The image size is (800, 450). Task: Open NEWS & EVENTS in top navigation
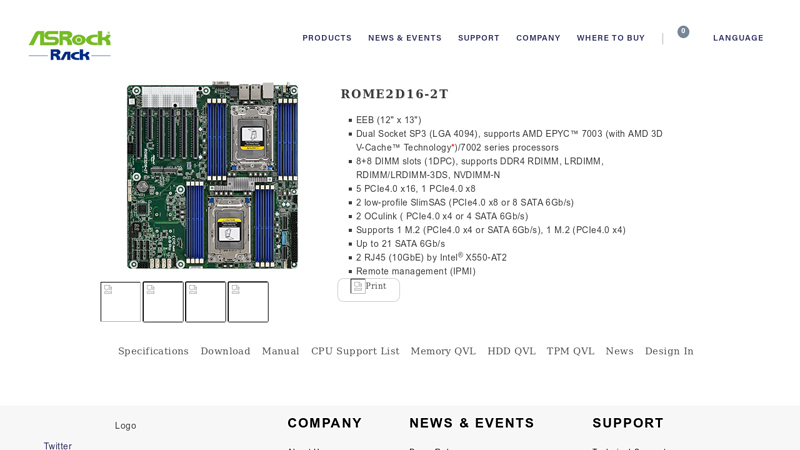click(404, 38)
